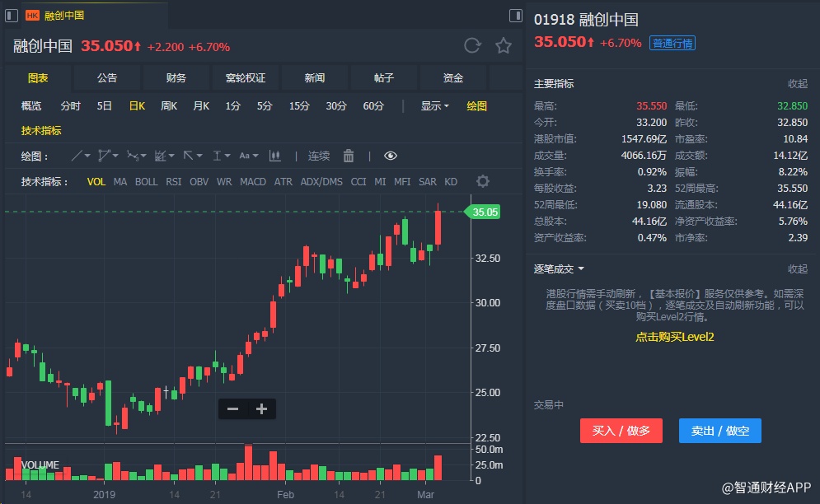Click the left sidebar panel toggle icon
The width and height of the screenshot is (820, 504).
(12, 16)
